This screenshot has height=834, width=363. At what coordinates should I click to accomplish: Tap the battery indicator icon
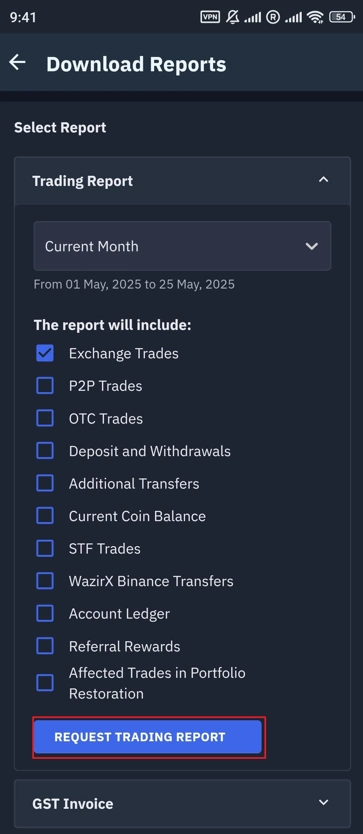(342, 17)
